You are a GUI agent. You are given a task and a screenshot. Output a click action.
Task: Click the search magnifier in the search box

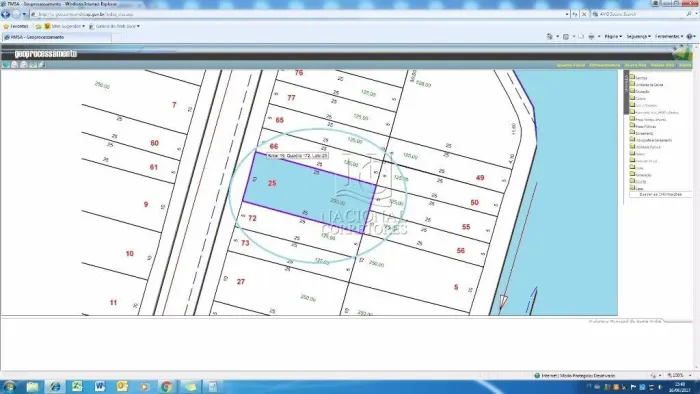click(689, 14)
